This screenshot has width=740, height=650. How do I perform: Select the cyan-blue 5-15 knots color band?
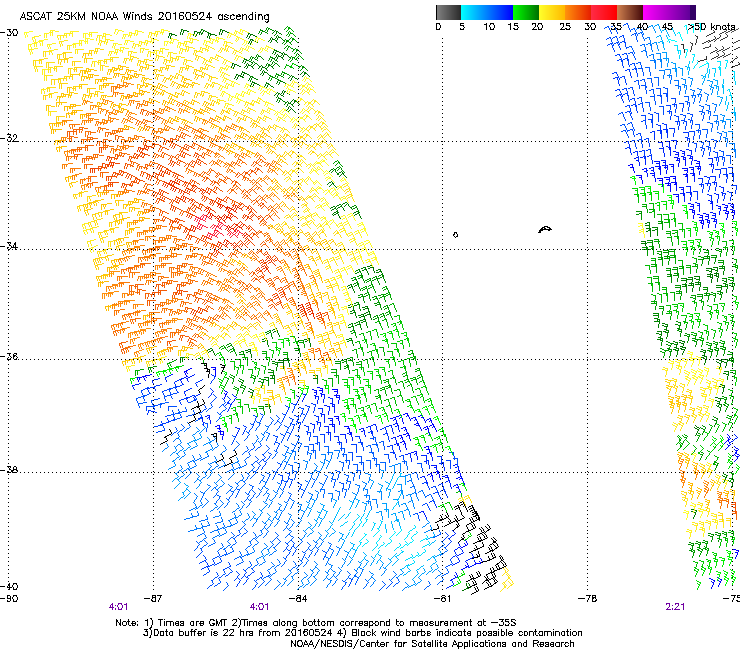point(487,12)
